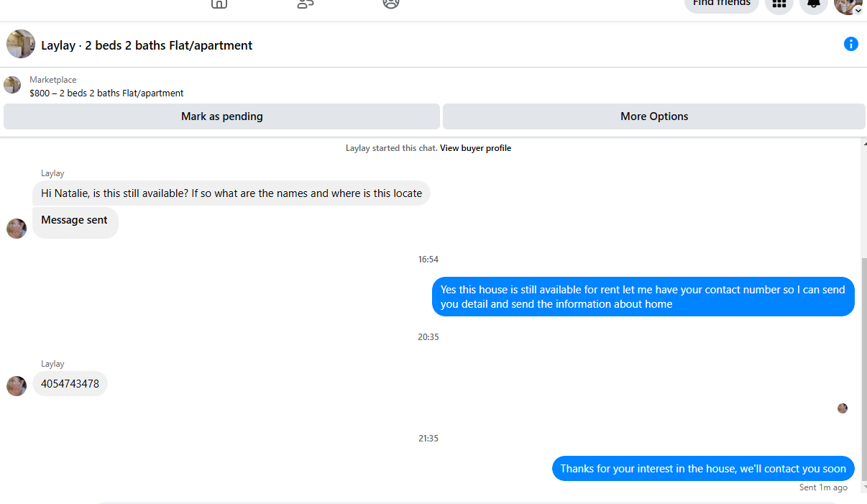Open the nine-dot menu grid icon
Image resolution: width=867 pixels, height=504 pixels.
click(x=779, y=4)
